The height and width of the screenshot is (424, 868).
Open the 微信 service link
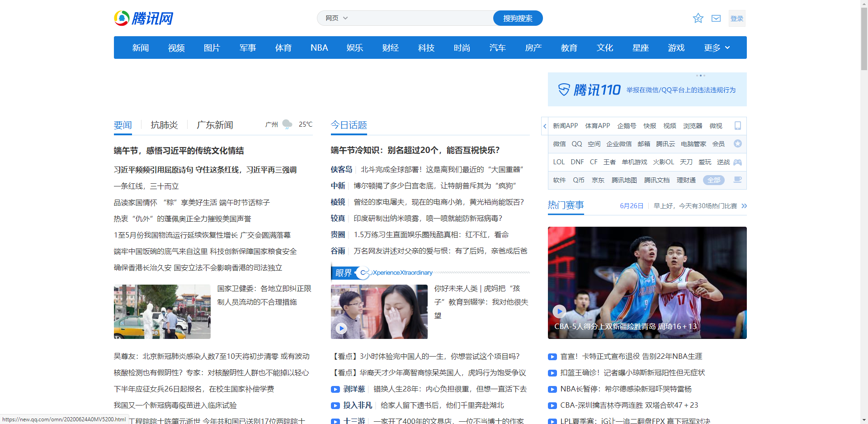tap(559, 144)
